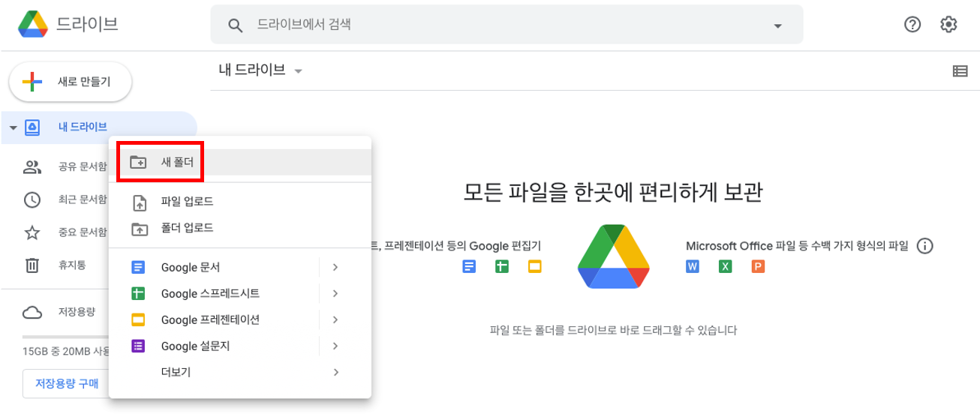
Task: Click the green Sheets icon under Google 편집기
Action: click(x=502, y=266)
